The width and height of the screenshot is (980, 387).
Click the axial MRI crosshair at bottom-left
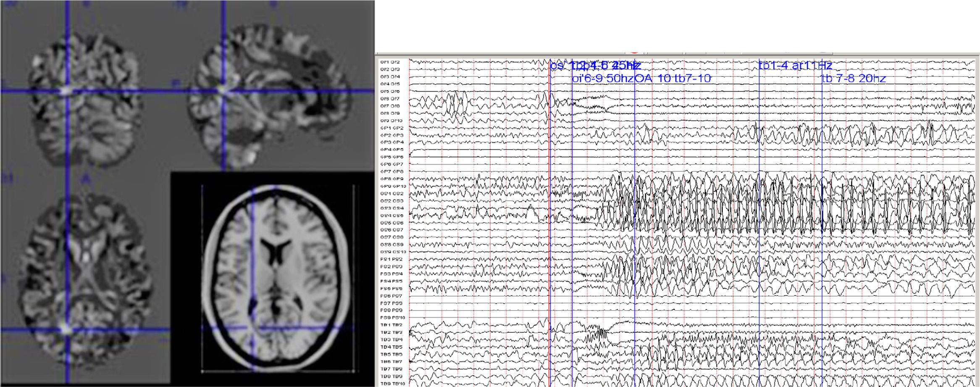[66, 329]
